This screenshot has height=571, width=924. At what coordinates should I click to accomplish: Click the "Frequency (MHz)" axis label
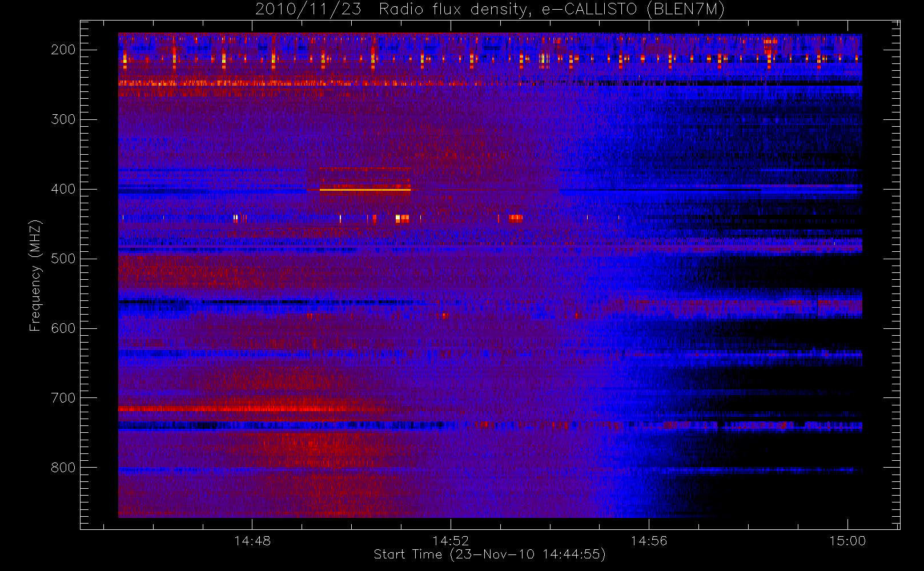(35, 275)
